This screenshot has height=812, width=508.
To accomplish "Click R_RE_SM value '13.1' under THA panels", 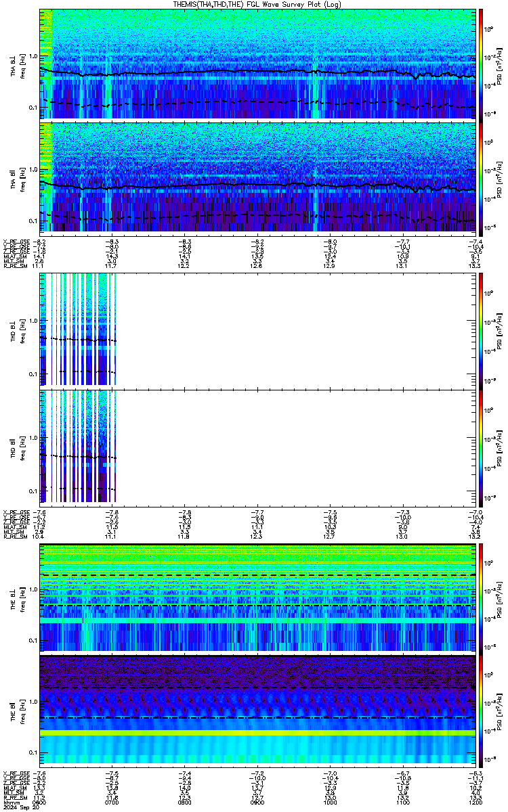I will click(x=404, y=265).
